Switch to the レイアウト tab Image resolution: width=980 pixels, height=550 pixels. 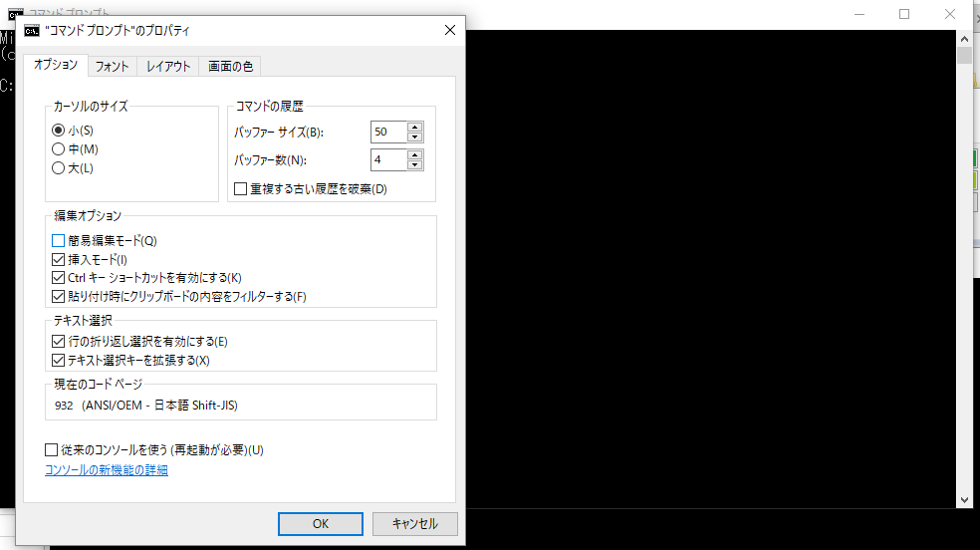(x=168, y=66)
